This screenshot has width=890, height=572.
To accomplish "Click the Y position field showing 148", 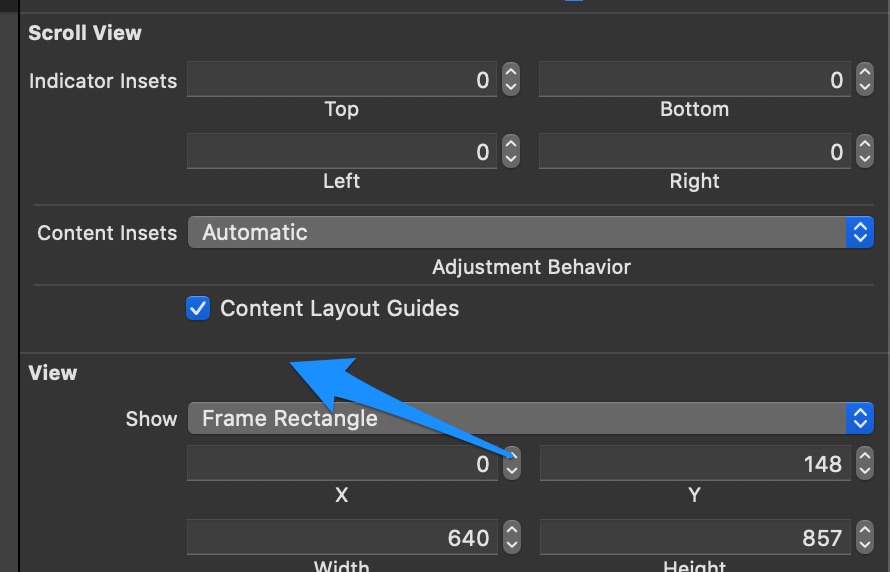I will [x=695, y=464].
